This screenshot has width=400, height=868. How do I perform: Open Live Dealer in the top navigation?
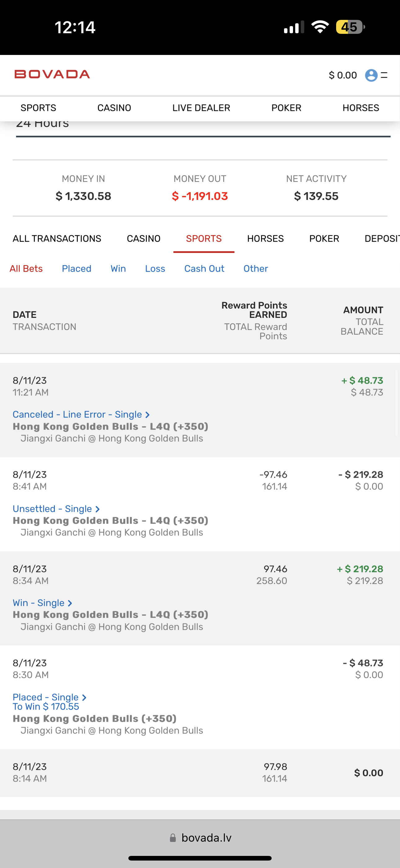[201, 108]
